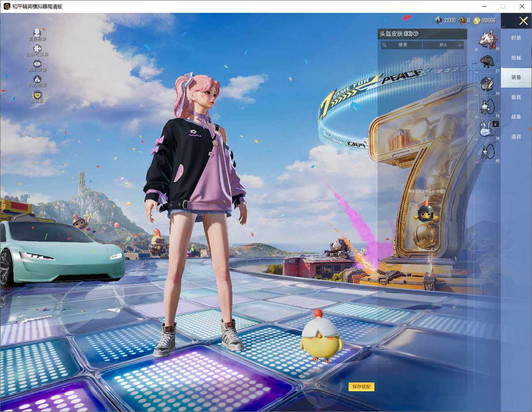This screenshot has height=412, width=532.
Task: Select the dark spiky helmet skin numbered 27
Action: coord(488,63)
